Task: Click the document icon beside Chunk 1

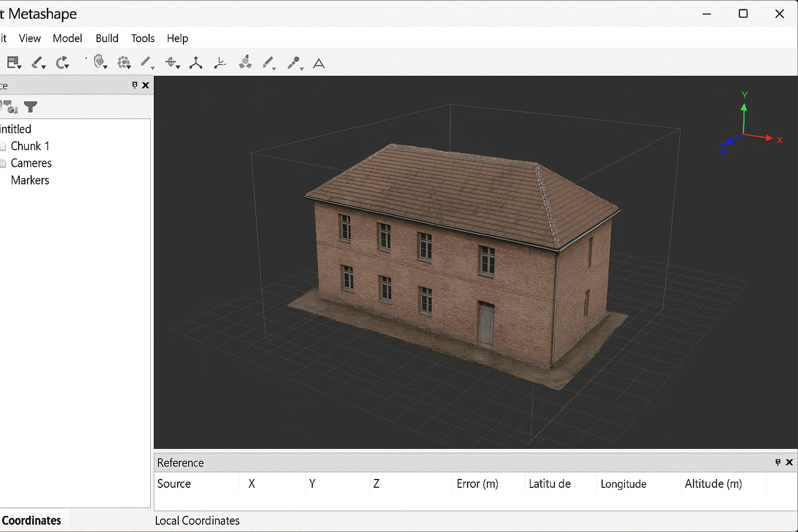Action: tap(3, 146)
